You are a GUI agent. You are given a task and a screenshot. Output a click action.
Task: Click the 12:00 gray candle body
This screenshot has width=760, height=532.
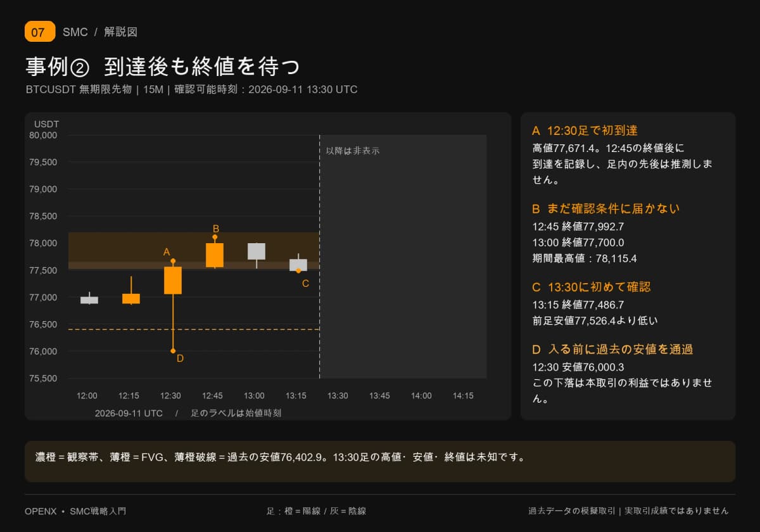(x=89, y=300)
